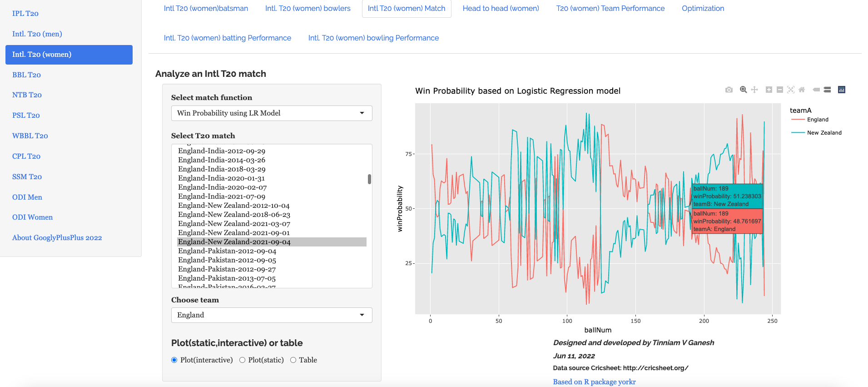The width and height of the screenshot is (868, 387).
Task: Open the Select match function dropdown
Action: click(271, 113)
